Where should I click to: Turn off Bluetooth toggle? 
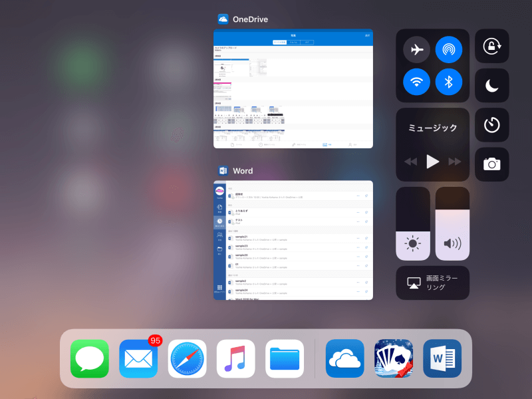(x=448, y=82)
